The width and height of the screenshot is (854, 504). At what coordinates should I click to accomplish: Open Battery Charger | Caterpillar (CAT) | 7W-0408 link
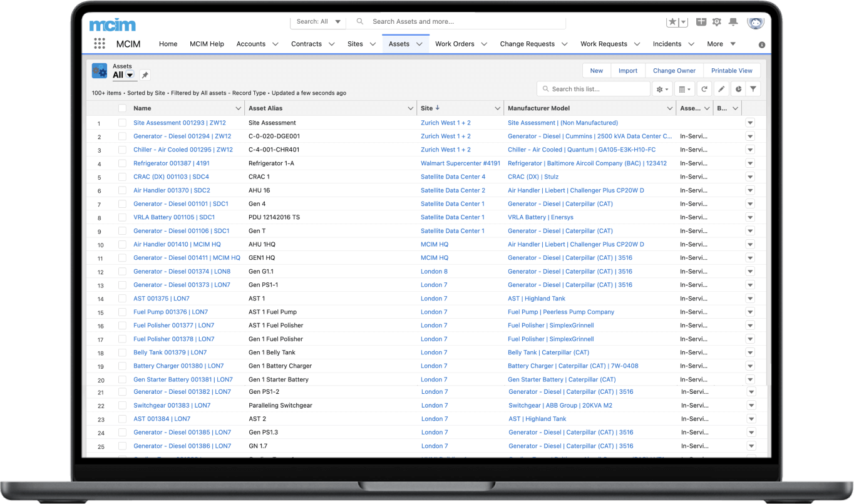(573, 366)
